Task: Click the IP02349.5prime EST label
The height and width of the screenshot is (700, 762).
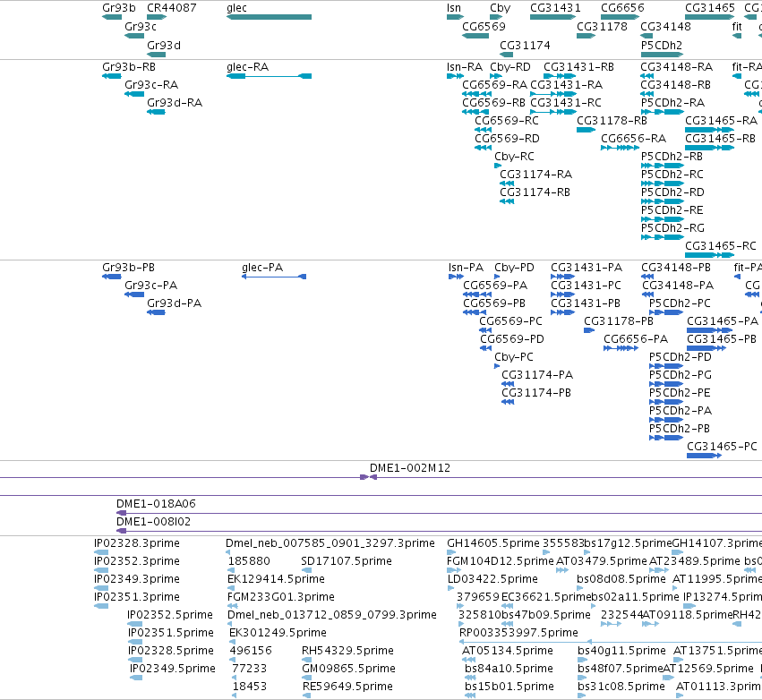Action: [173, 669]
